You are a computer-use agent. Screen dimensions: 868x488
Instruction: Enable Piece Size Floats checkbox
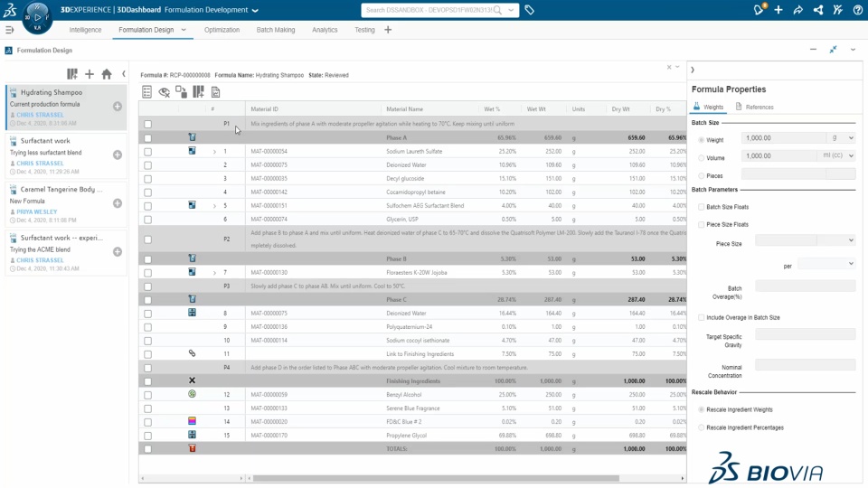point(702,225)
